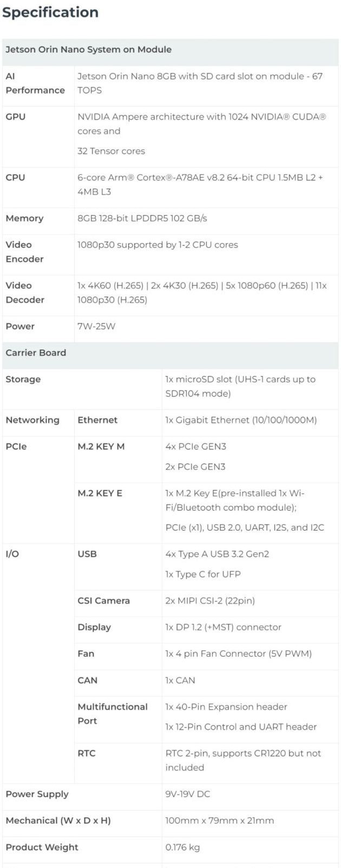Click the 9V-19V DC power supply value

[187, 794]
